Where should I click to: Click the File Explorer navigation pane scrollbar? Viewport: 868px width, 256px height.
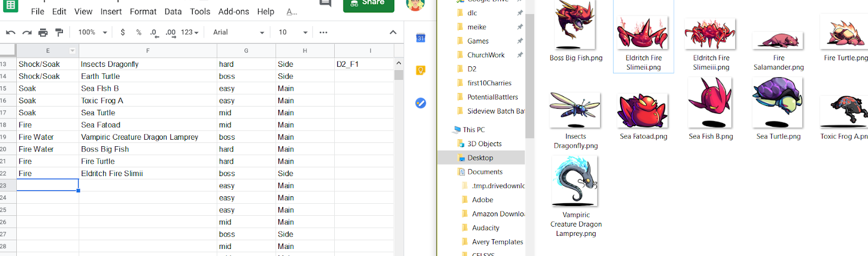529,76
